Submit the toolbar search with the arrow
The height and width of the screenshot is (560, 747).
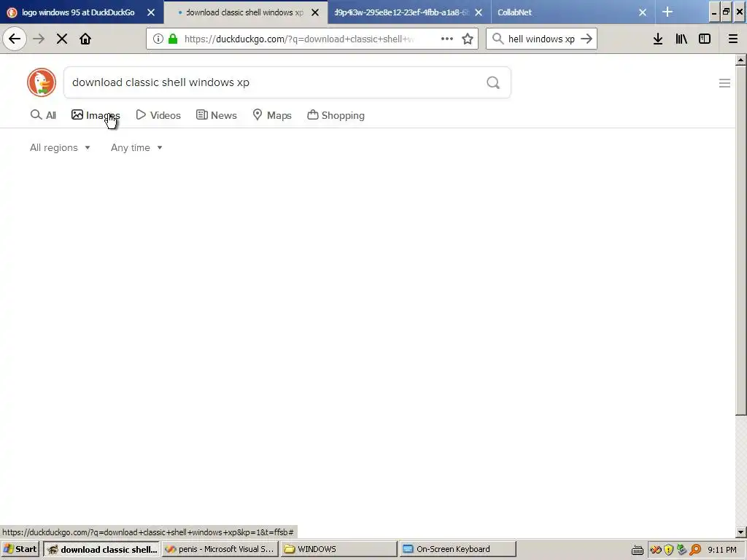point(587,39)
